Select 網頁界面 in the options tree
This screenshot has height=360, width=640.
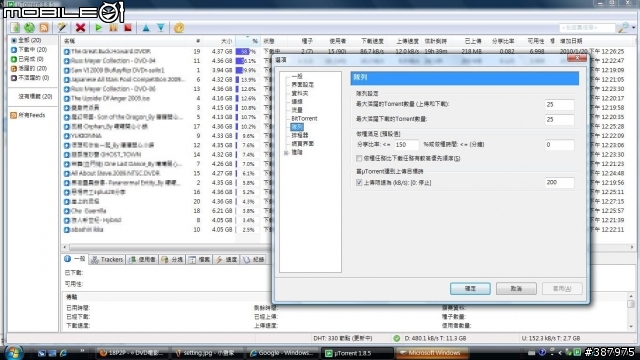[x=302, y=144]
